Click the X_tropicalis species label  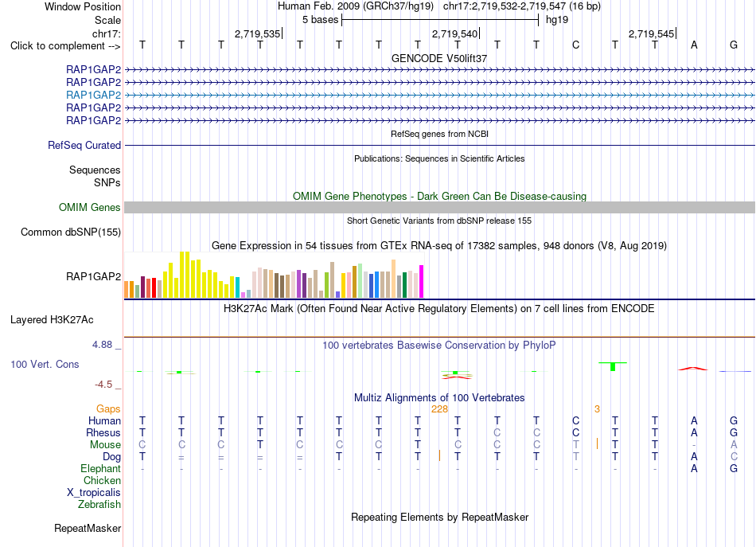(94, 493)
